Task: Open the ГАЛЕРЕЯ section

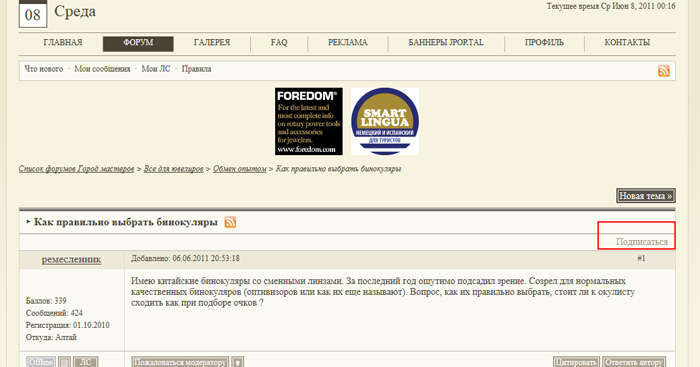Action: tap(212, 42)
